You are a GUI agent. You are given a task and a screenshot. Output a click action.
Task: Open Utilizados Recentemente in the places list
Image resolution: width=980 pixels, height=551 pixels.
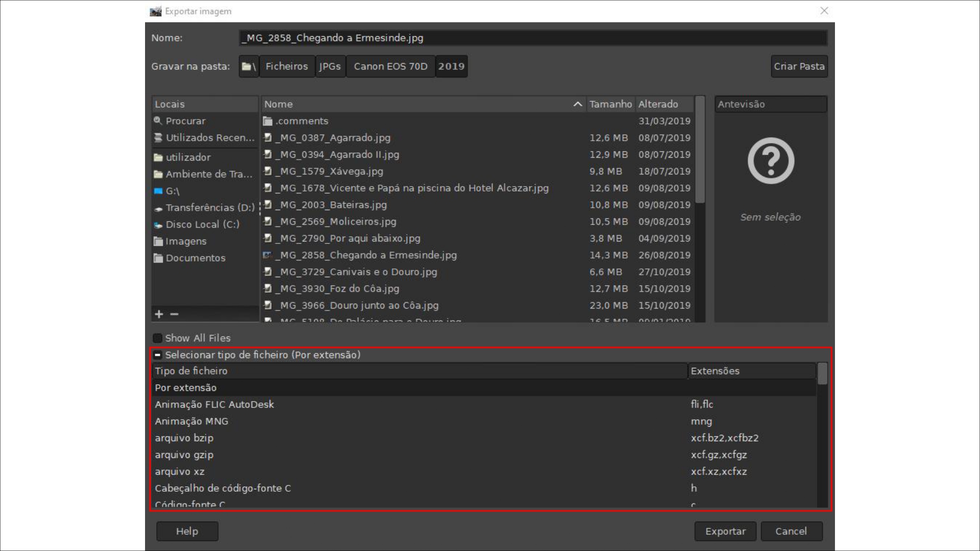[x=210, y=138]
